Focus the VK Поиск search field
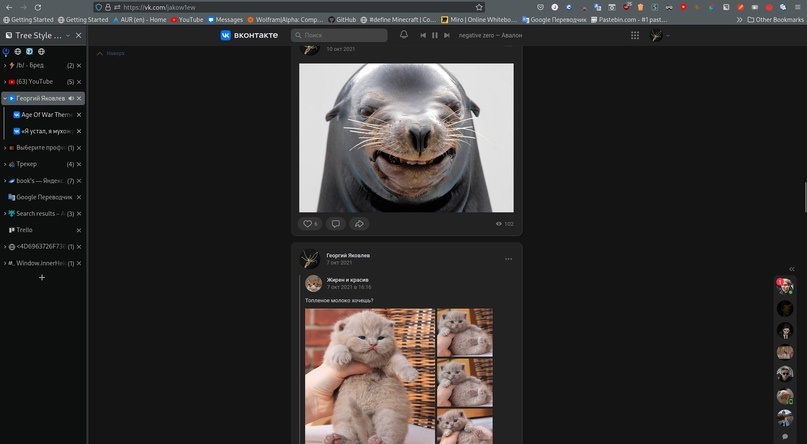This screenshot has height=444, width=807. [339, 35]
